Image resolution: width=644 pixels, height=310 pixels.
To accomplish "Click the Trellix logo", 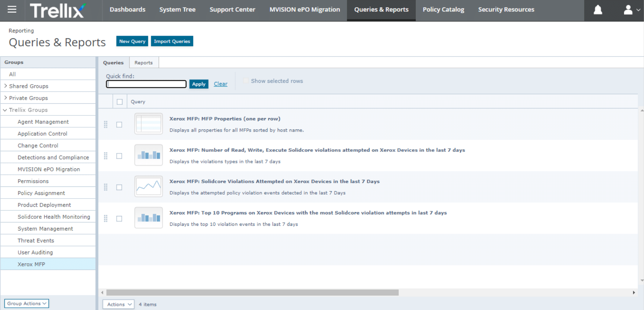I will click(58, 10).
